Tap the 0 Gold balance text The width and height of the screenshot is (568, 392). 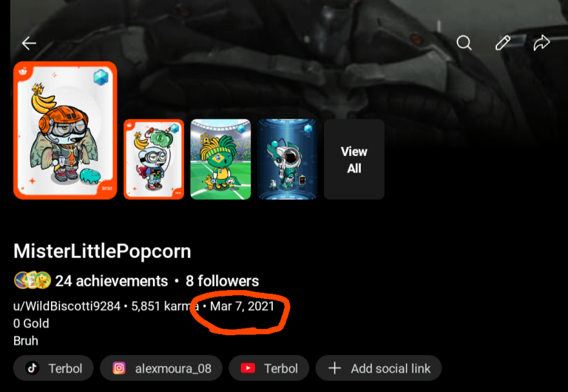click(x=31, y=323)
